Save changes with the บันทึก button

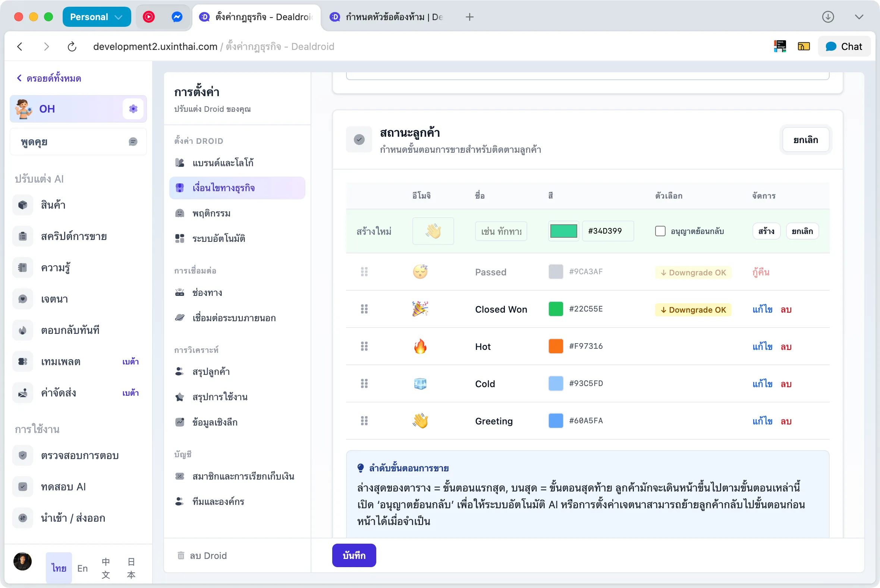pyautogui.click(x=353, y=555)
